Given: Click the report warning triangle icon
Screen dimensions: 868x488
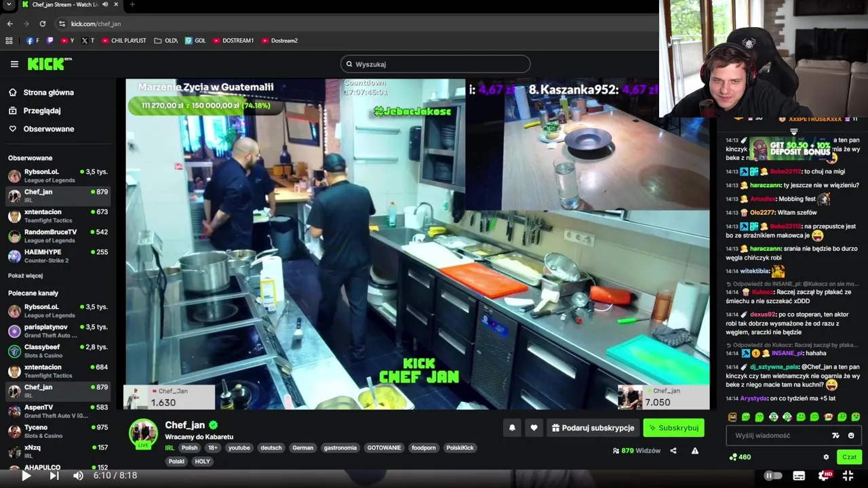Looking at the screenshot, I should point(695,451).
